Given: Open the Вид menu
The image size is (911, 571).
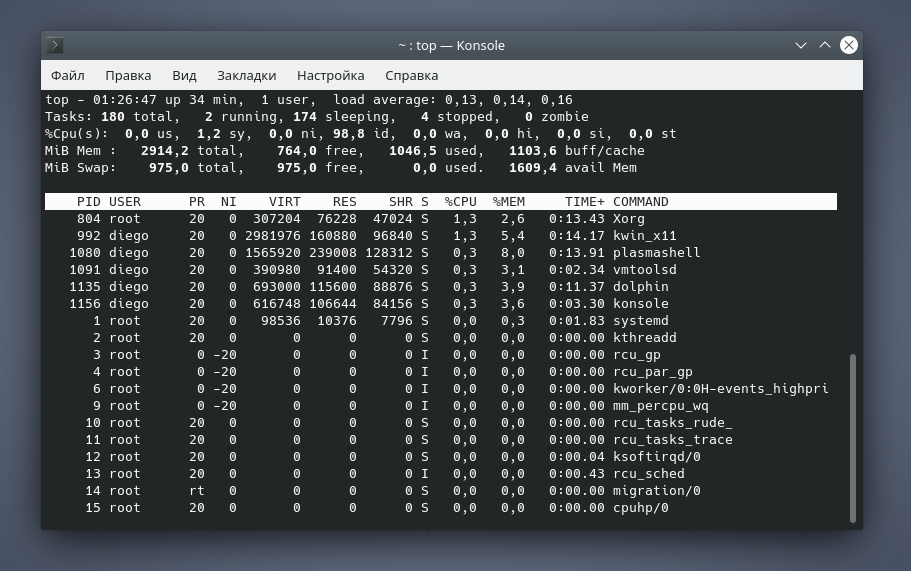Looking at the screenshot, I should [184, 75].
